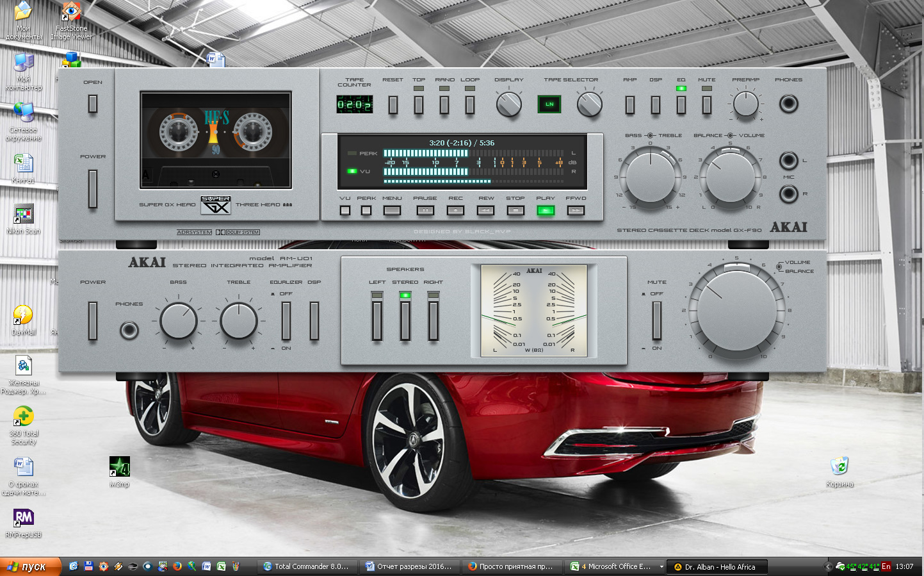This screenshot has height=576, width=924.
Task: Flip the OPEN switch on the cassette deck
Action: pos(93,104)
